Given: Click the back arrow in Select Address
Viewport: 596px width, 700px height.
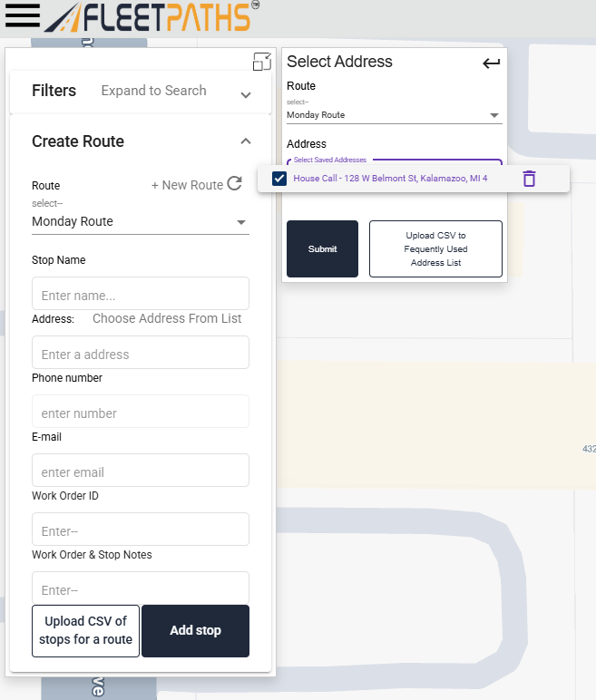Looking at the screenshot, I should pos(491,63).
